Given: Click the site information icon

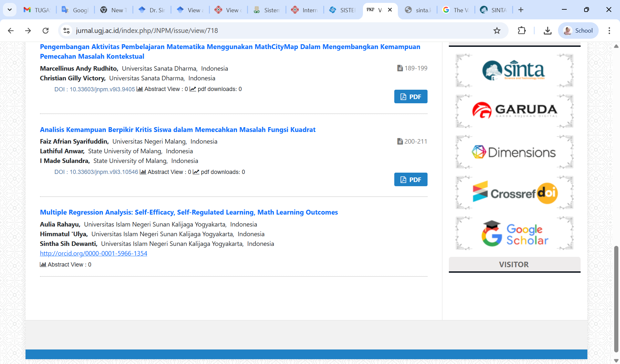Looking at the screenshot, I should pyautogui.click(x=67, y=31).
